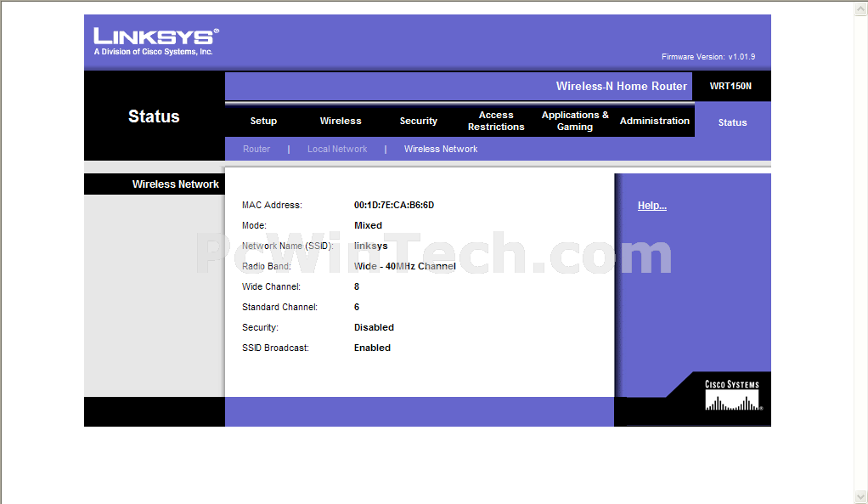Open the Local Network sub-tab
This screenshot has width=868, height=504.
pos(337,149)
